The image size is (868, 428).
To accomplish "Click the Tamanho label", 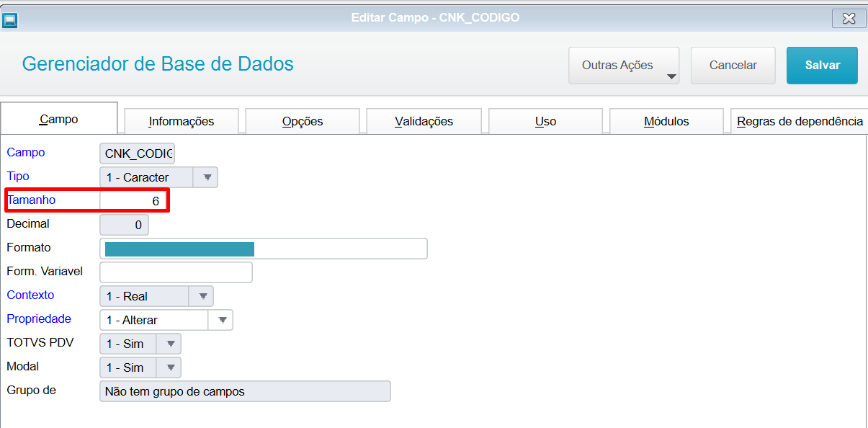I will click(x=31, y=200).
